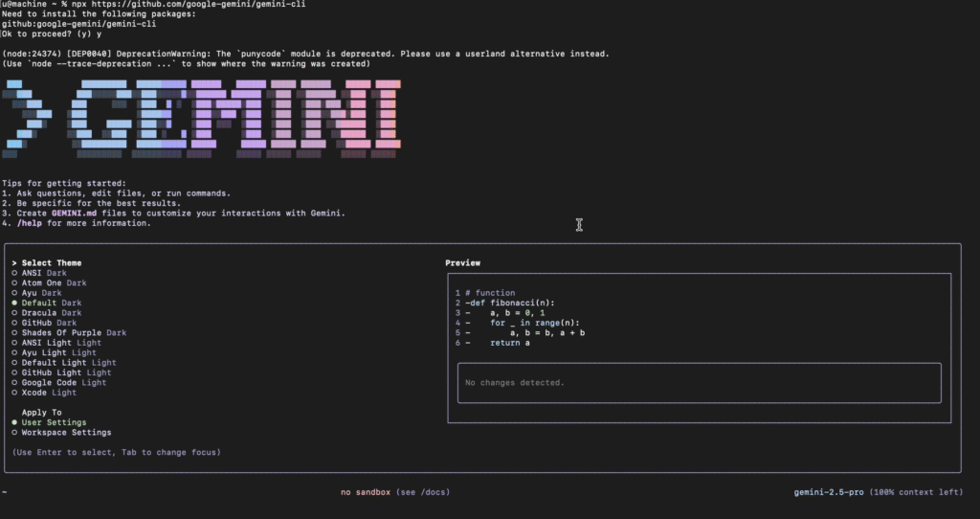This screenshot has height=519, width=980.
Task: Click the punycode DeprecationWarning line
Action: point(305,55)
